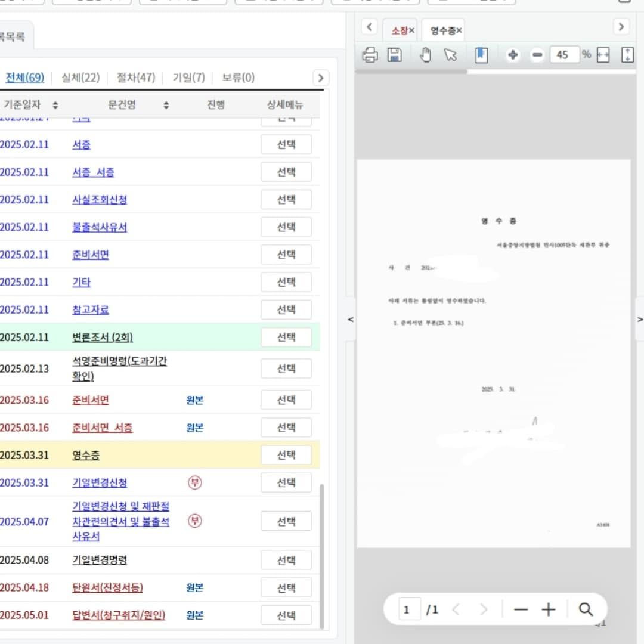The height and width of the screenshot is (644, 644).
Task: Click 선택 button for 사실조회신청 row
Action: point(286,200)
